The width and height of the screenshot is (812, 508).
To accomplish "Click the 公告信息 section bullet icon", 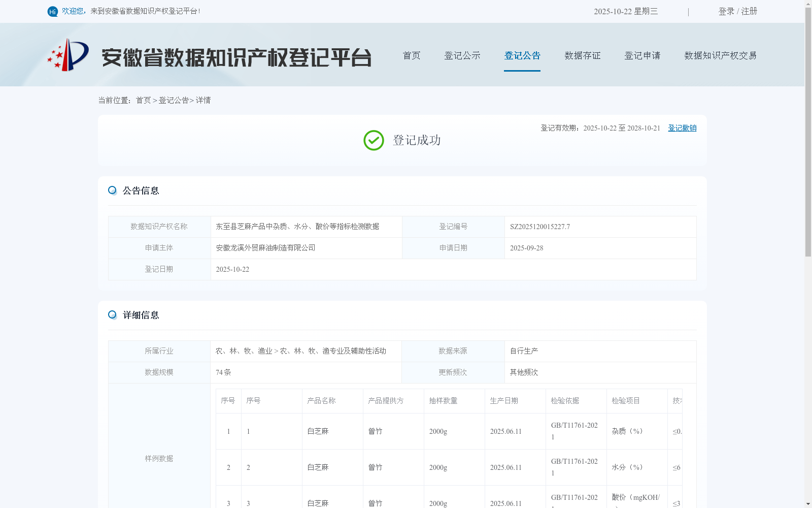I will point(113,190).
